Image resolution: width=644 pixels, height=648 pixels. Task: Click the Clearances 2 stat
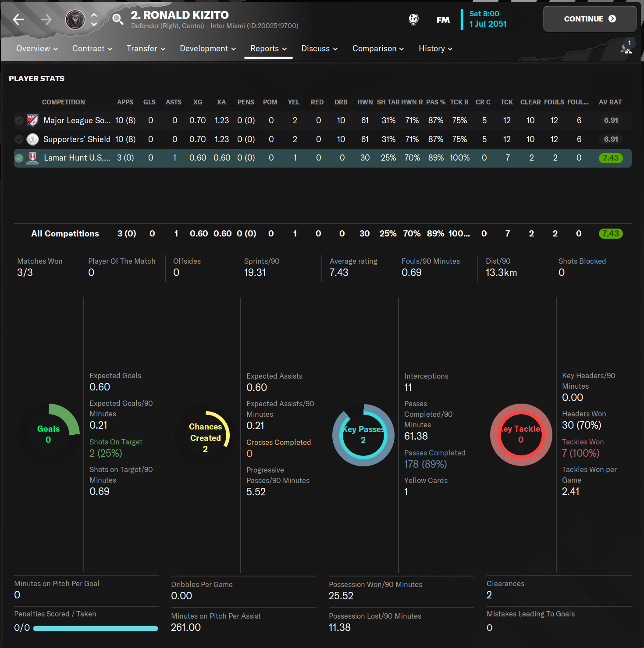click(x=505, y=589)
